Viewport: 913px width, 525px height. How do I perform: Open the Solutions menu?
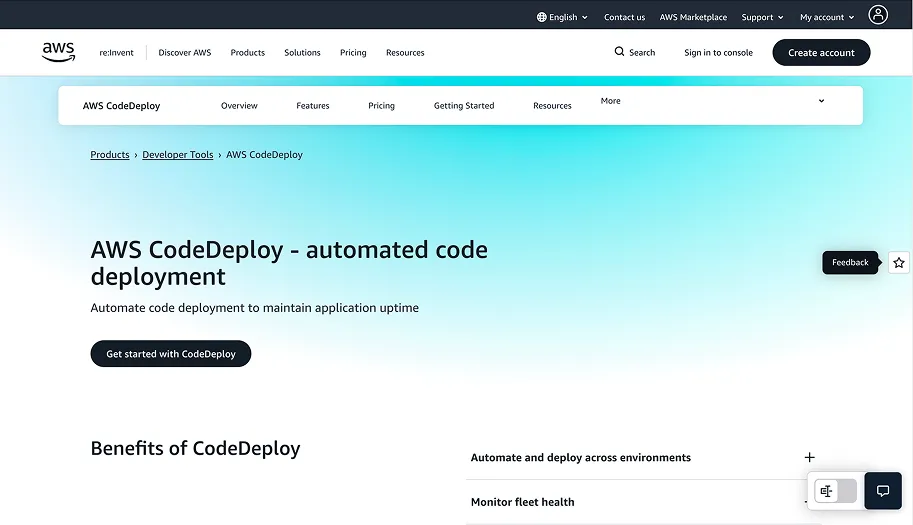pos(302,52)
